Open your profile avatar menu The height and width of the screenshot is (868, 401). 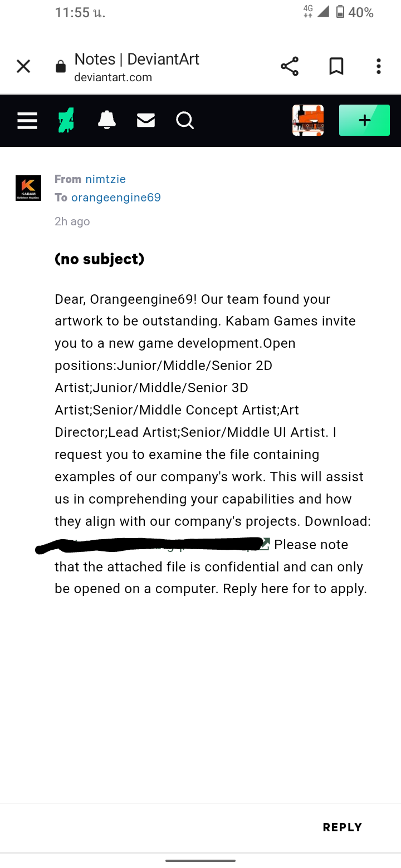(x=308, y=120)
